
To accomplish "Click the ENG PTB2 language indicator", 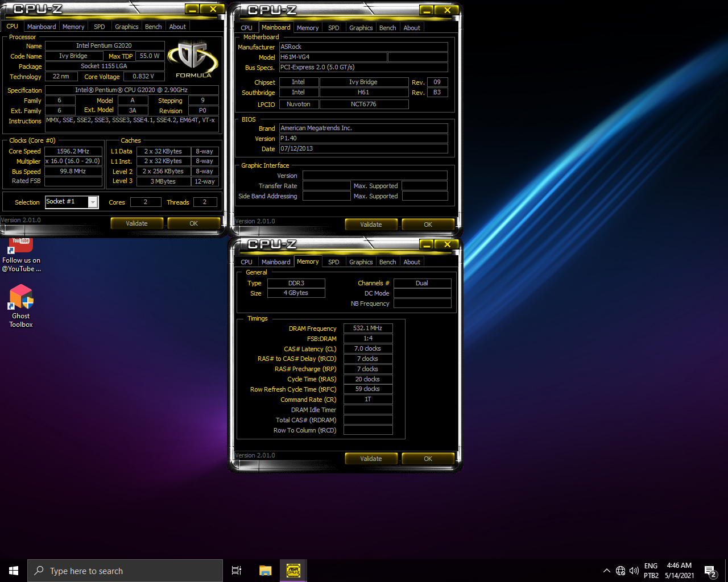I will [x=651, y=571].
